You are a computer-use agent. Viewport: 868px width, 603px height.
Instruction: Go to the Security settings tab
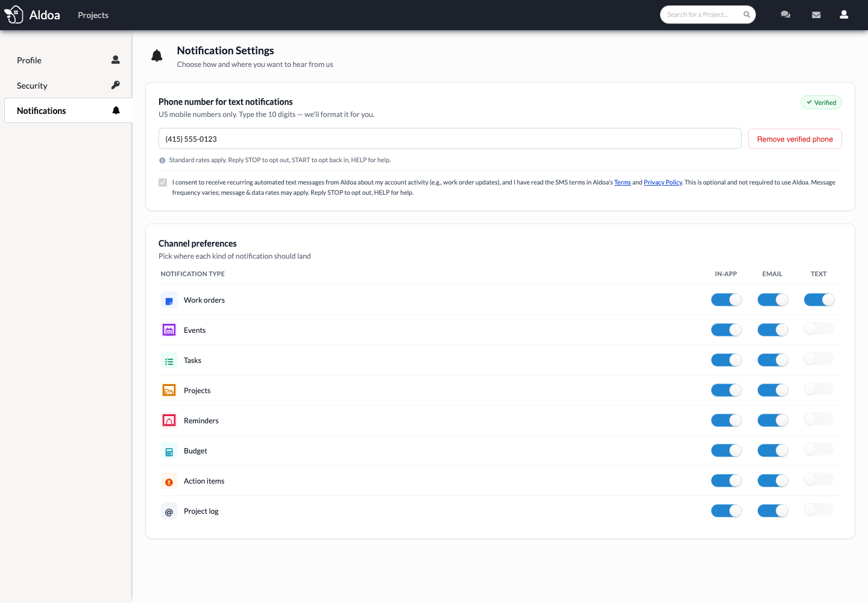[68, 86]
